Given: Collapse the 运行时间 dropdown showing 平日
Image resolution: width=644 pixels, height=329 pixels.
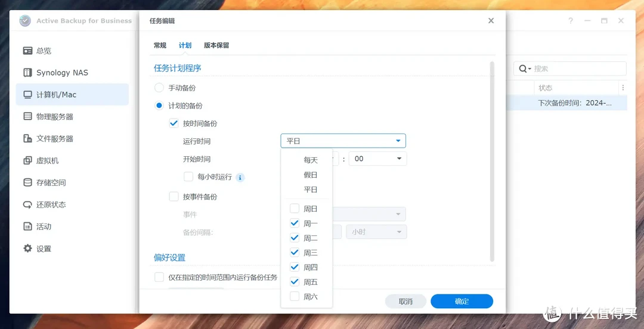Looking at the screenshot, I should coord(343,141).
